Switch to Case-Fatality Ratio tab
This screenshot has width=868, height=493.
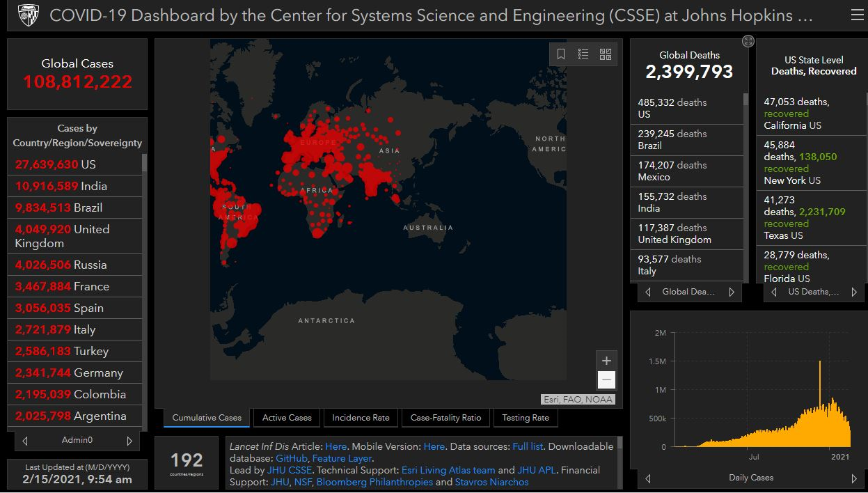pyautogui.click(x=445, y=418)
